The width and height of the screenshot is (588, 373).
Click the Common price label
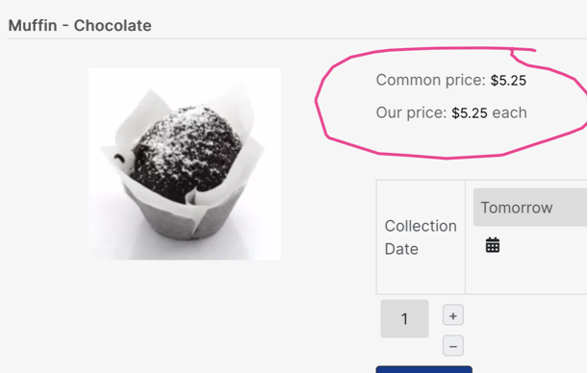pyautogui.click(x=431, y=80)
